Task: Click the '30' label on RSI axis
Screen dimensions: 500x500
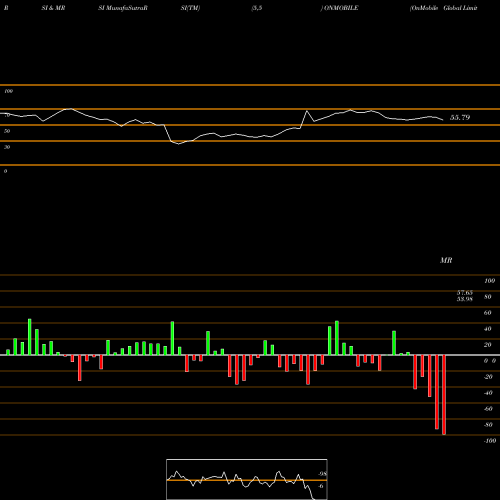Action: [7, 147]
